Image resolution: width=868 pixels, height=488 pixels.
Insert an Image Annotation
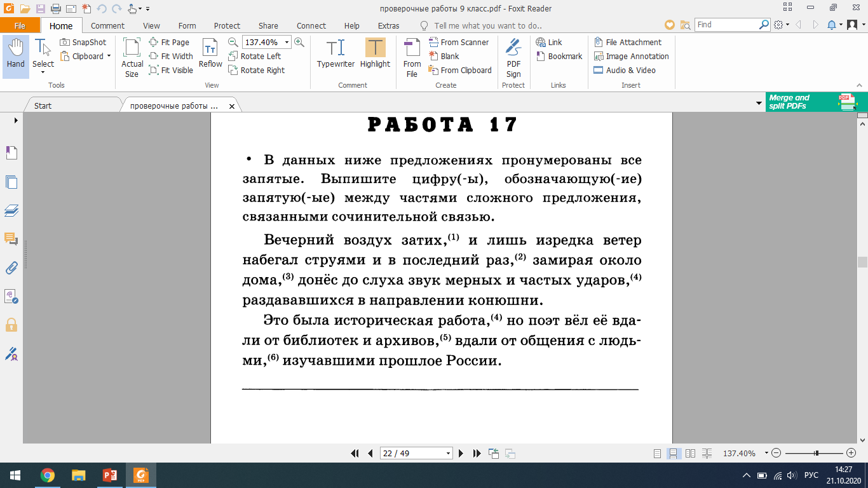click(x=631, y=56)
